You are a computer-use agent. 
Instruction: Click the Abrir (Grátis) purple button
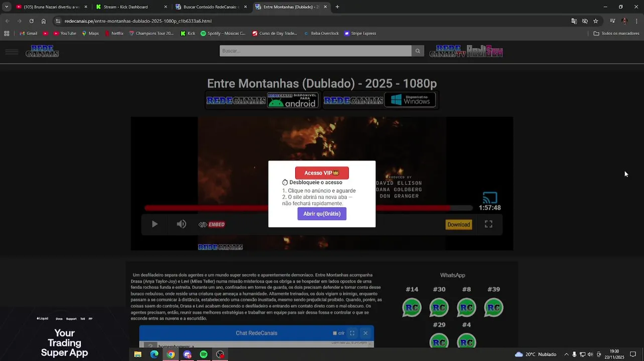point(322,214)
